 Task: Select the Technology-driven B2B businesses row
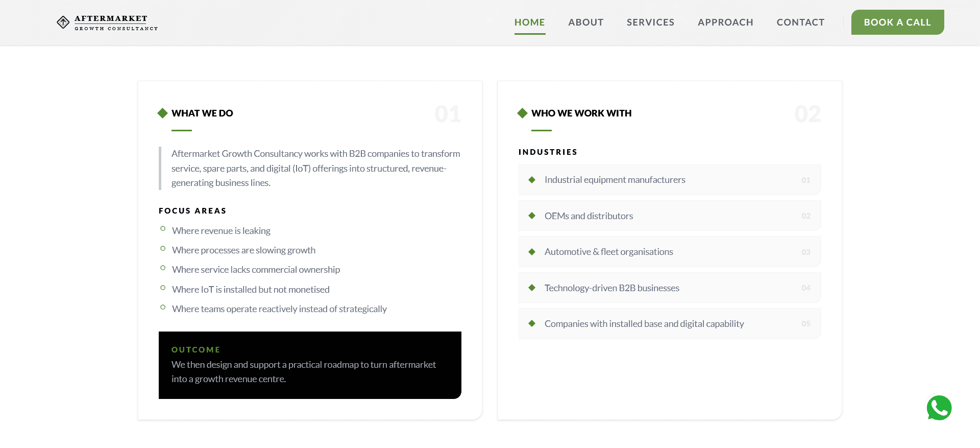pos(670,288)
